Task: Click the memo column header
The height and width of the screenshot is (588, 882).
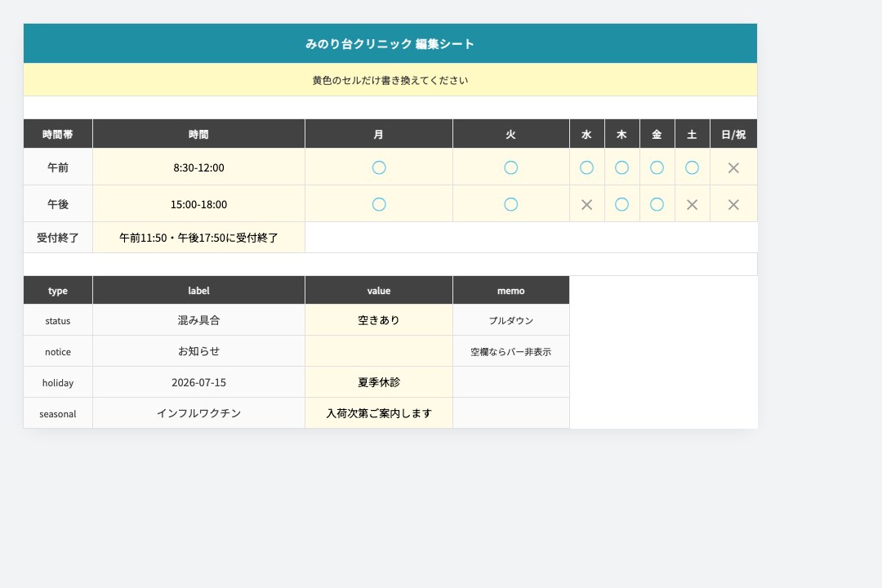Action: (x=510, y=291)
